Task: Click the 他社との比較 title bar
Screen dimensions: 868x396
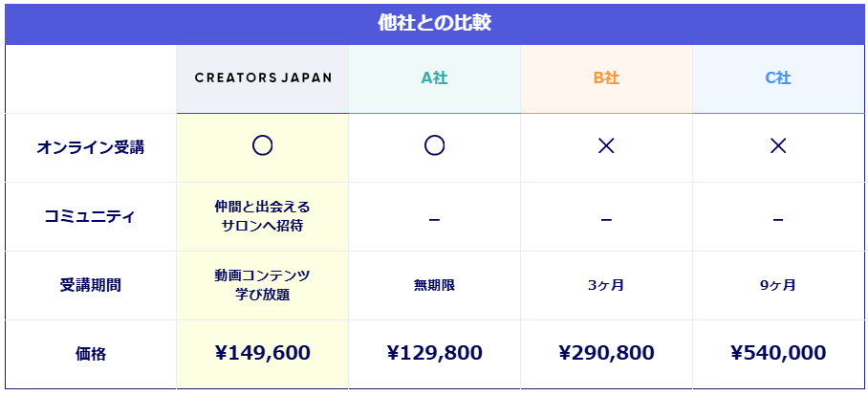Action: pos(435,24)
